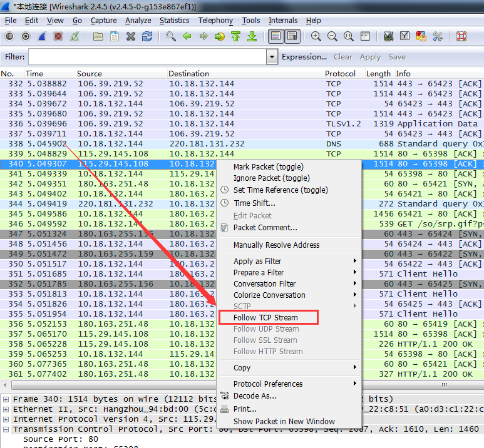Choose Mark Packet (toggle) in context menu
484x448 pixels.
click(x=268, y=167)
